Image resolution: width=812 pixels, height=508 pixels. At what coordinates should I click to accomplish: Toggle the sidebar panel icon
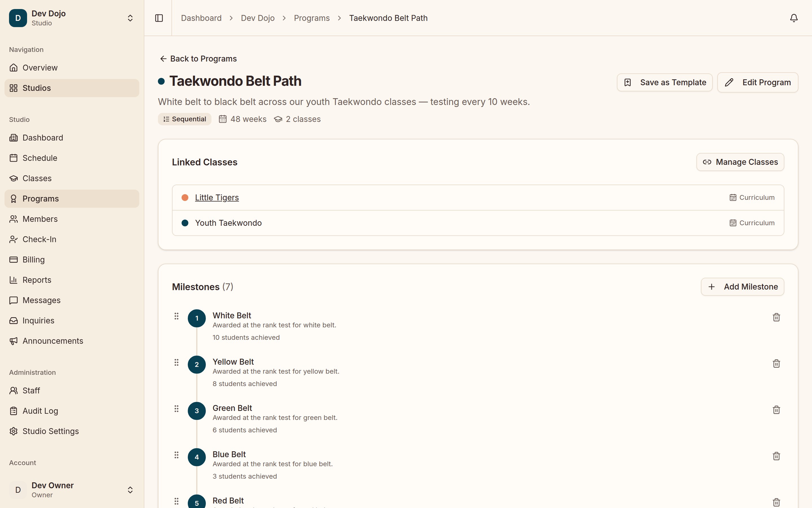pyautogui.click(x=159, y=18)
